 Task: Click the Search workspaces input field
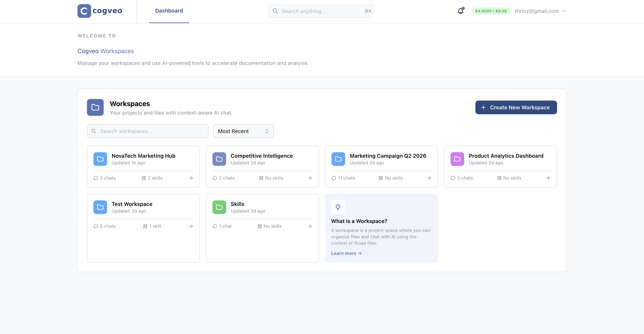tap(148, 131)
